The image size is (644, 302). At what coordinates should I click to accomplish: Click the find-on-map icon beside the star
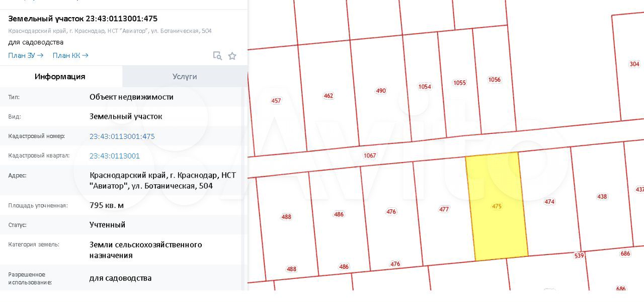217,56
